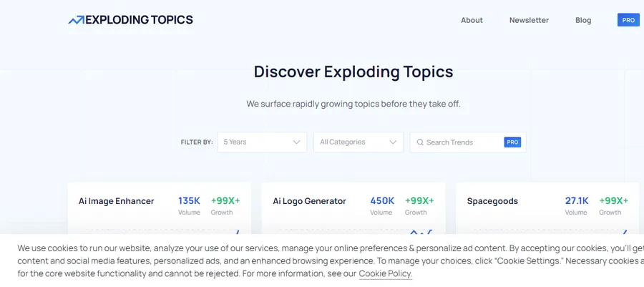Click the Exploding Topics logo arrow icon

(x=77, y=20)
